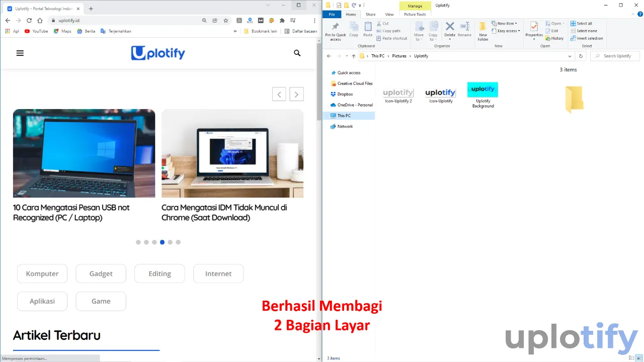Open the hamburger menu on Uplotify site
The height and width of the screenshot is (362, 644).
click(x=20, y=53)
